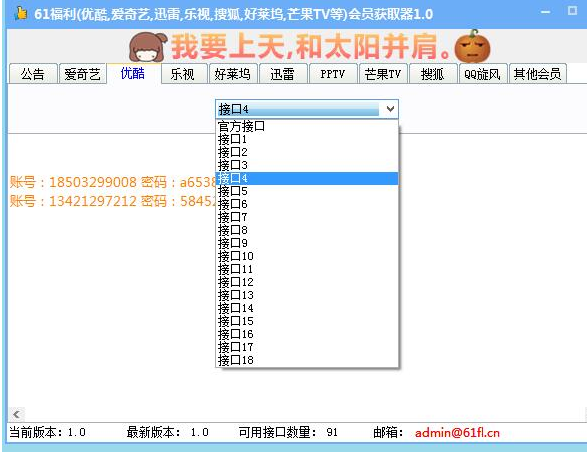
Task: Click the pumpkin face icon in banner
Action: tap(472, 46)
